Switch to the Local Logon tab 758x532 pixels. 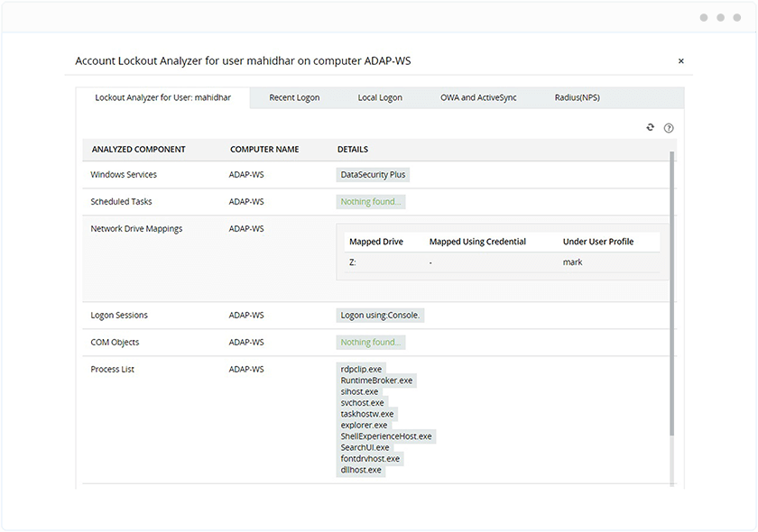(x=380, y=97)
